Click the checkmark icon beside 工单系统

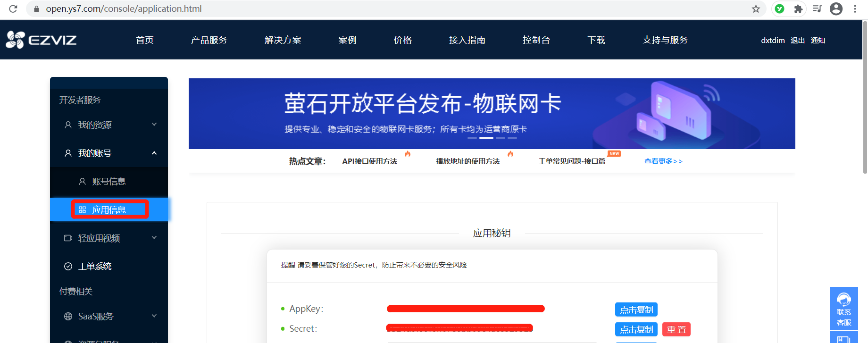tap(68, 267)
